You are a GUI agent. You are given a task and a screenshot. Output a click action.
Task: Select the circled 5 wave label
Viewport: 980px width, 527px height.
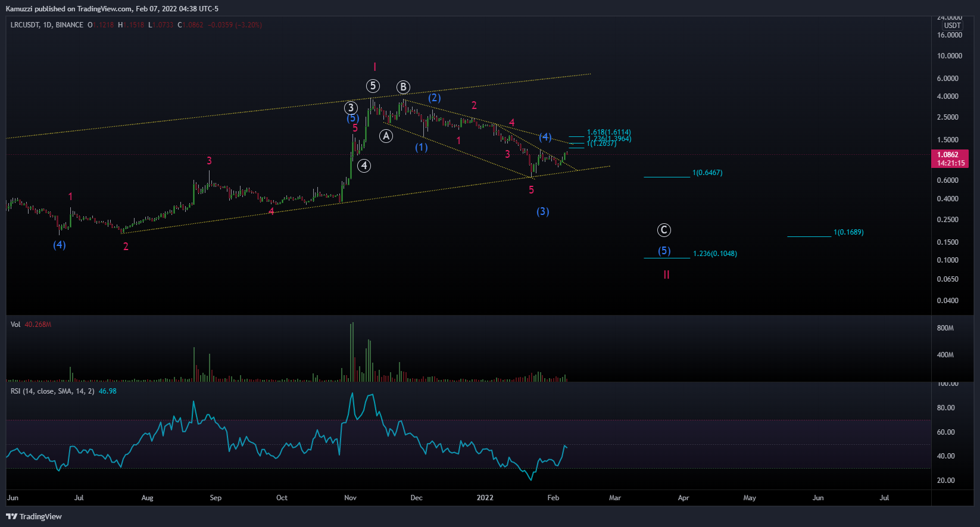coord(373,86)
